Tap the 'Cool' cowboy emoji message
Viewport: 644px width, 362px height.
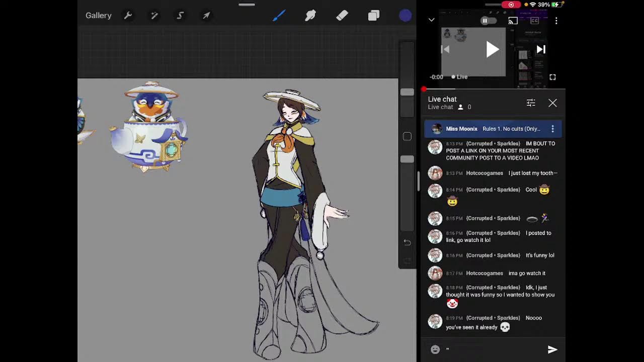click(x=493, y=195)
